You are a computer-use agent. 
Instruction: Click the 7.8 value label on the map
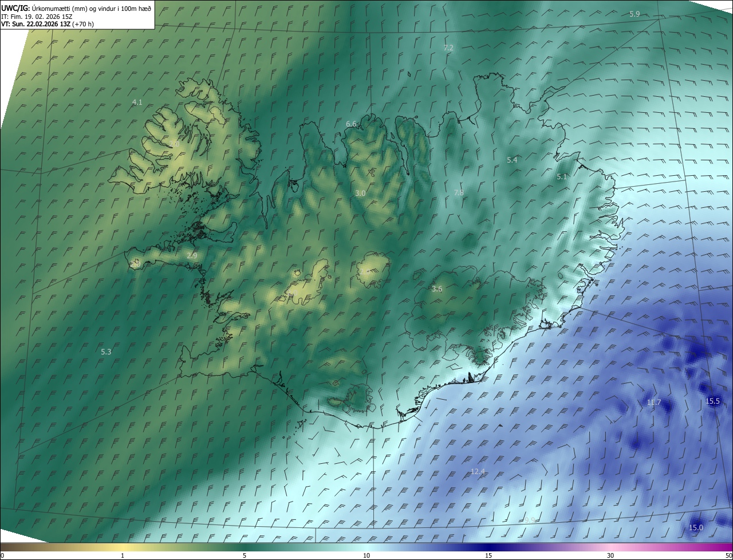click(459, 192)
